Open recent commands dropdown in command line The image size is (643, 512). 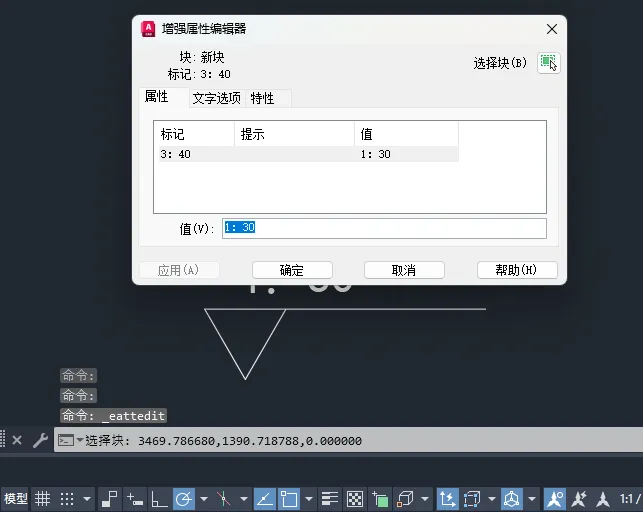tap(80, 440)
